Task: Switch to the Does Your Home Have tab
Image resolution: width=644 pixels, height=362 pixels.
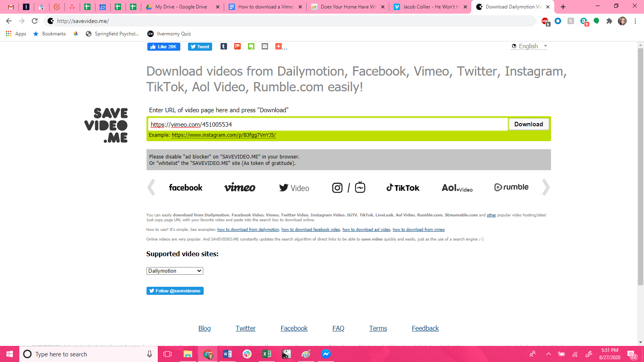Action: (348, 7)
